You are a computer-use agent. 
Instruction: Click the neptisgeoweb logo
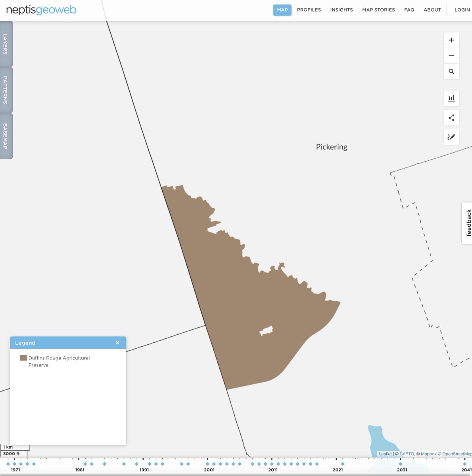coord(41,10)
